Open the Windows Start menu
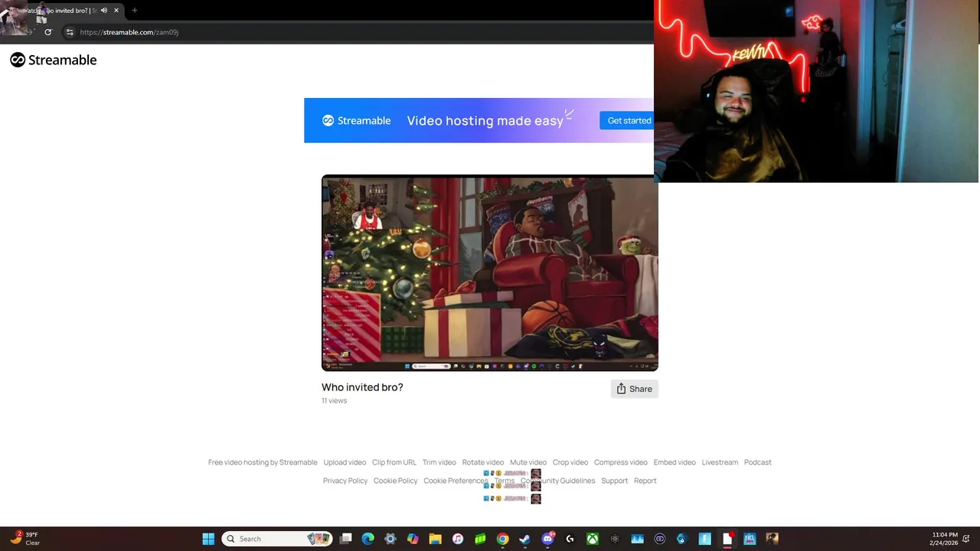980x551 pixels. tap(208, 539)
